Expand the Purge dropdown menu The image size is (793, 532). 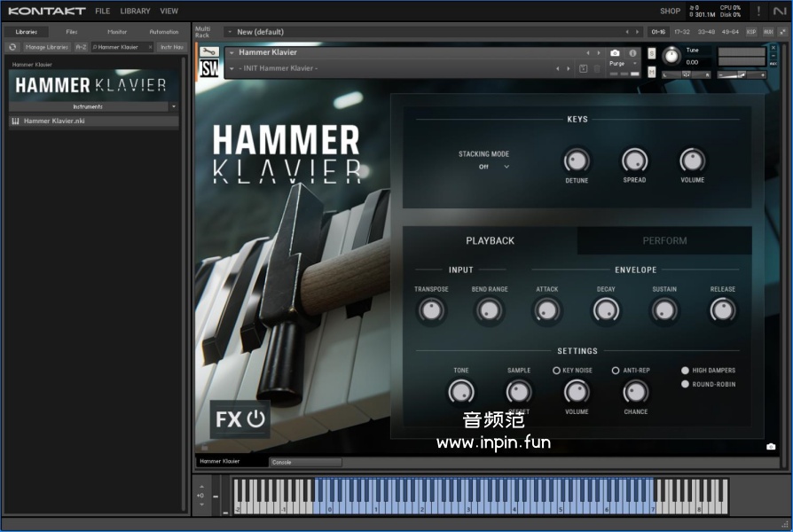(634, 64)
